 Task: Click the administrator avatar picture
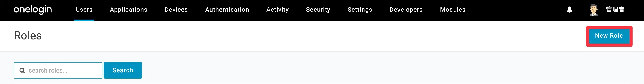pyautogui.click(x=593, y=10)
